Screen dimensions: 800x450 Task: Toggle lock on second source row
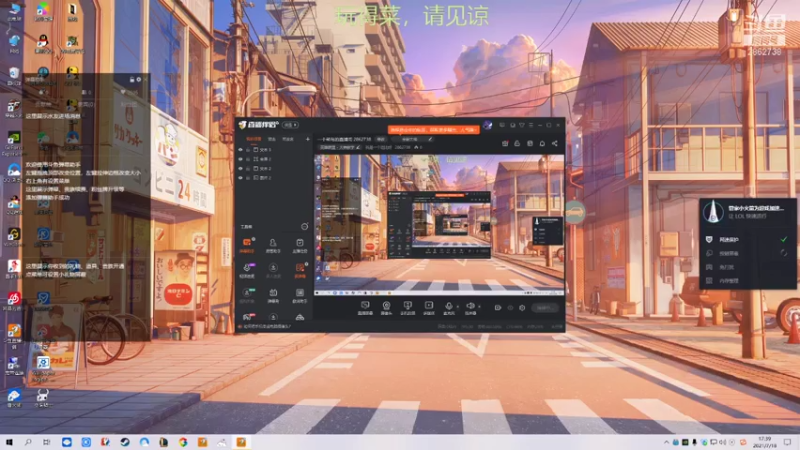[x=248, y=159]
